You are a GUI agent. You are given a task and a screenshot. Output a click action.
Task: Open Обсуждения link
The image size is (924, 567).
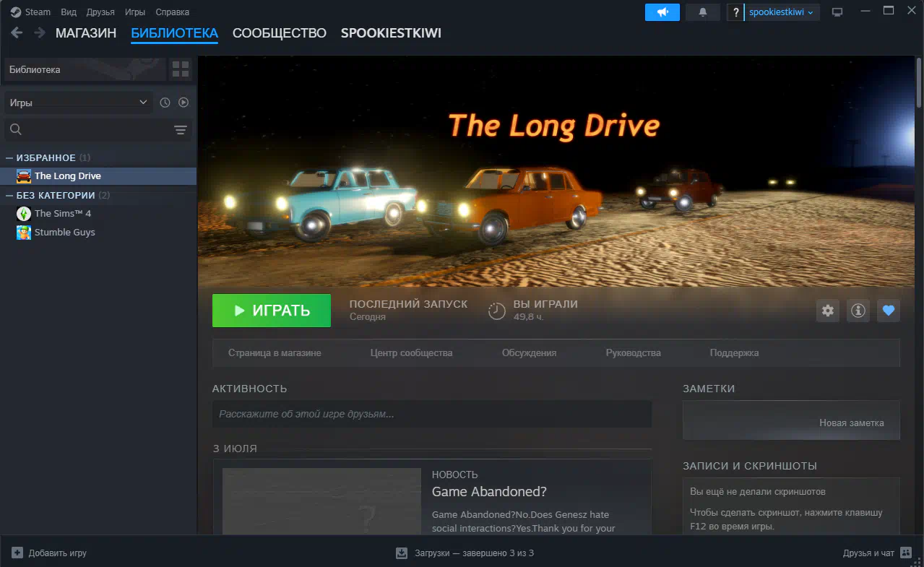pyautogui.click(x=529, y=353)
